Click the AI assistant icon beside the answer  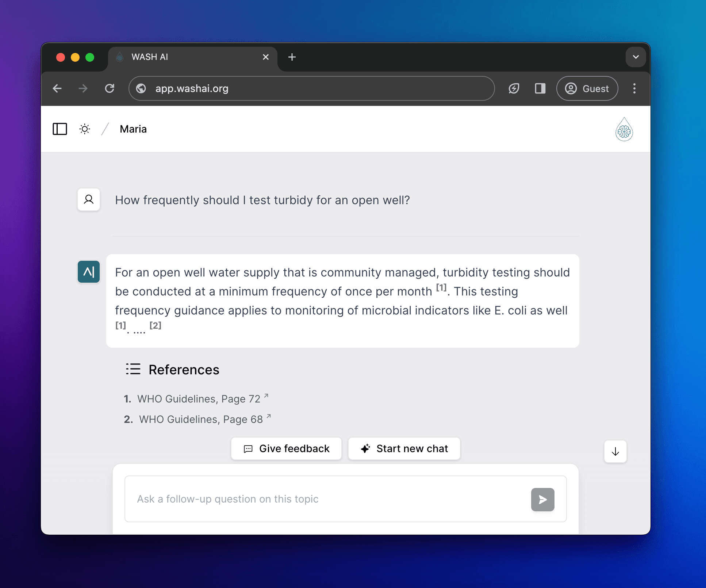coord(88,272)
